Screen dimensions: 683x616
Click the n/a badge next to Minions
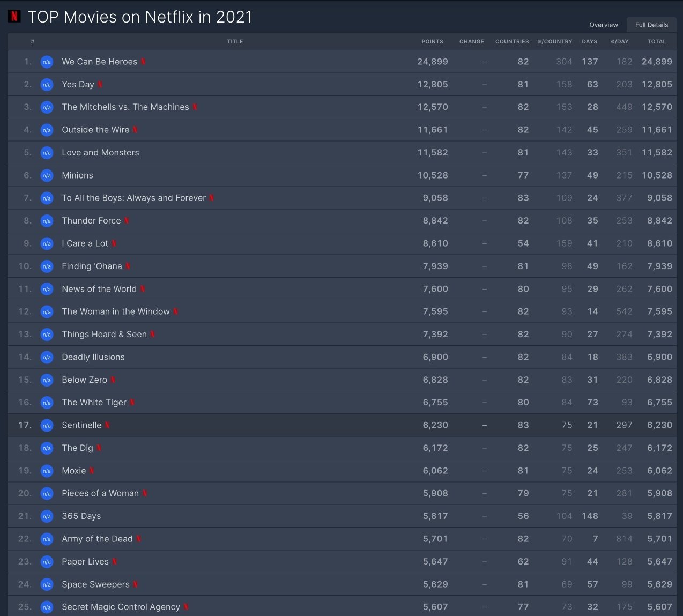coord(47,175)
